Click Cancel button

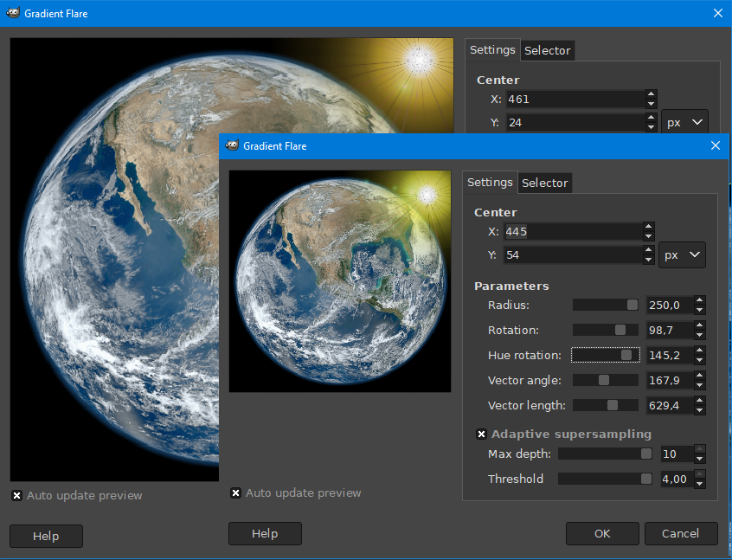pyautogui.click(x=681, y=533)
